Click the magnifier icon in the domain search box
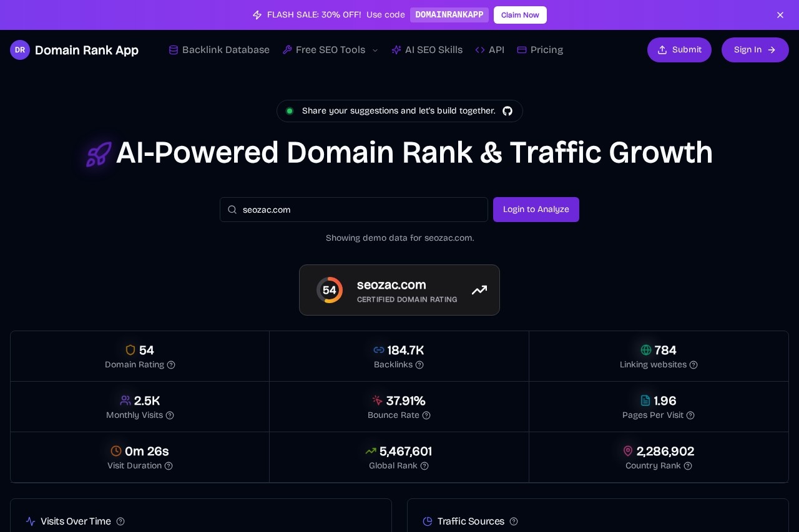The width and height of the screenshot is (799, 532). coord(232,210)
